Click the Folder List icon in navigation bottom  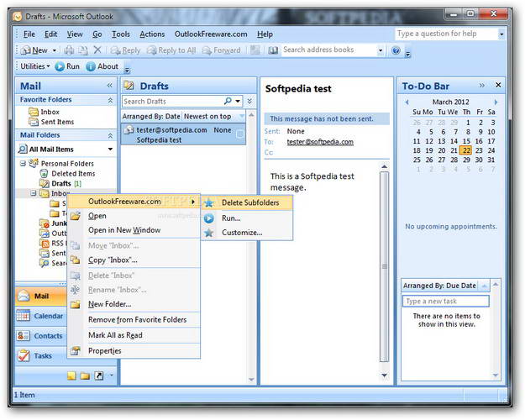(85, 375)
